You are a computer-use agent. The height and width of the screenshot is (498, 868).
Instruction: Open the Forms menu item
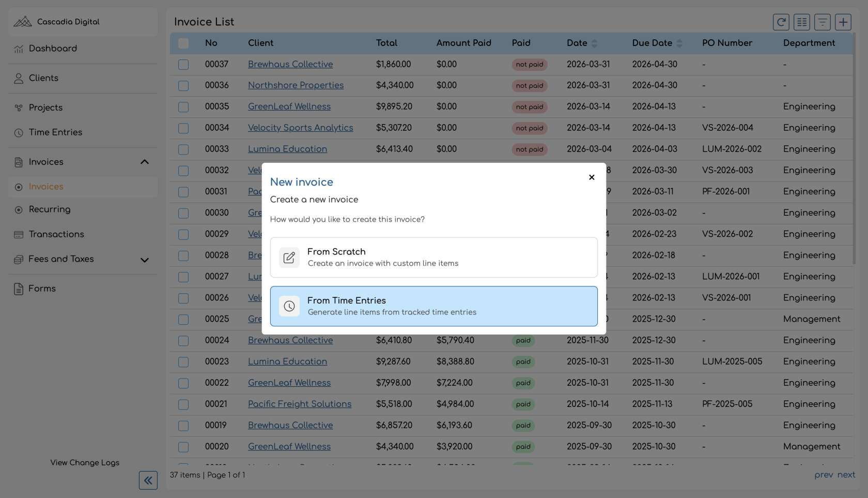(83, 289)
